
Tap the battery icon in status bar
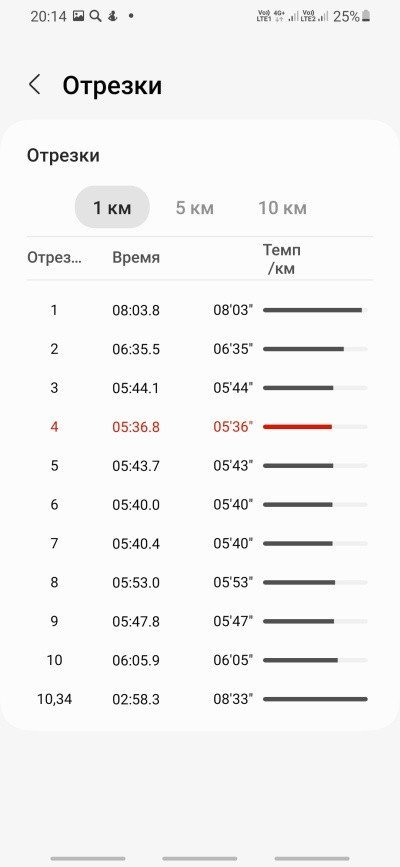pyautogui.click(x=366, y=17)
